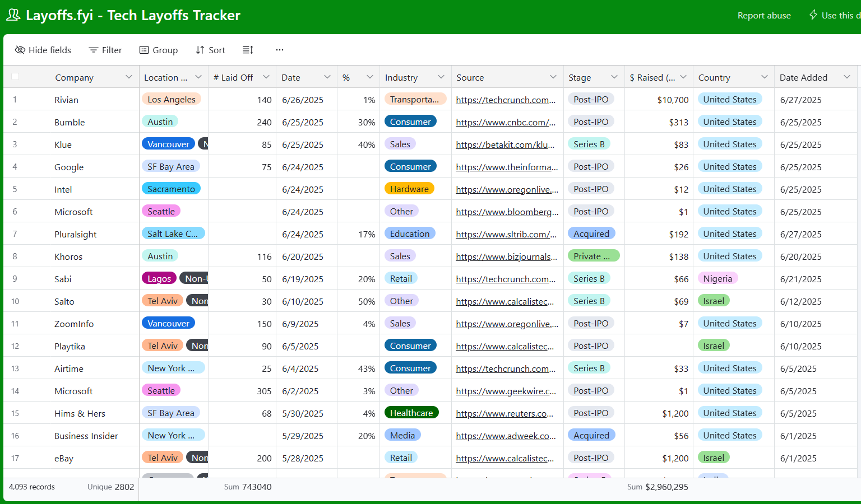Click the Nigeria country tag
The width and height of the screenshot is (861, 504).
(717, 278)
